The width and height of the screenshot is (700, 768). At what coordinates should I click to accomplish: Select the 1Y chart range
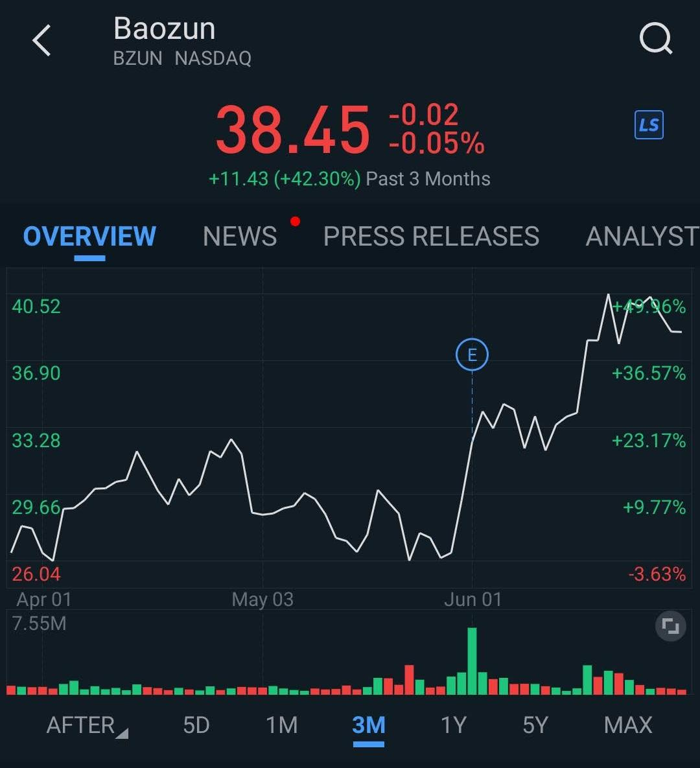coord(454,725)
